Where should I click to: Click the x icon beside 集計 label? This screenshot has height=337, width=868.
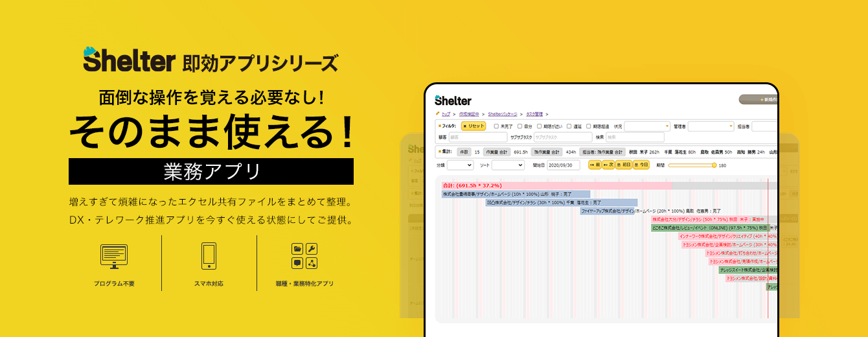coord(440,152)
